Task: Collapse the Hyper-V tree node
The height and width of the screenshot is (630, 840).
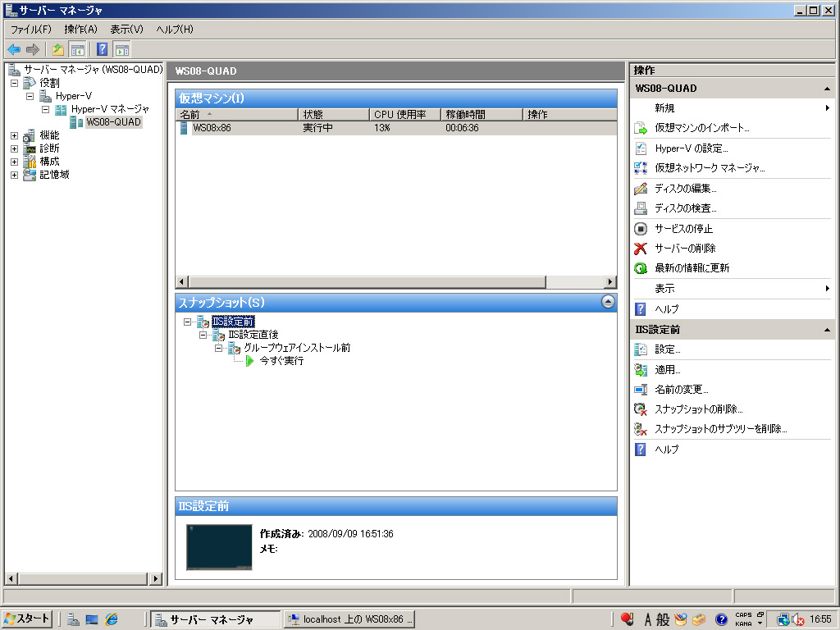Action: [x=30, y=97]
